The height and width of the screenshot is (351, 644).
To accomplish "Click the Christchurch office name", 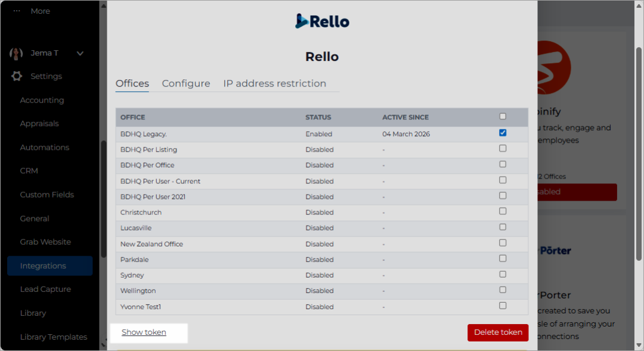I will coord(141,213).
